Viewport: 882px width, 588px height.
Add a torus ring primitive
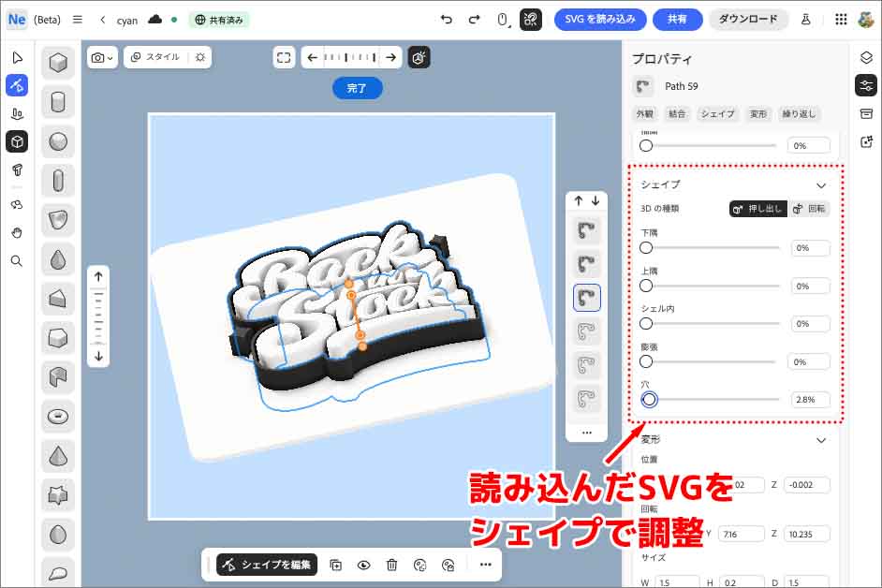click(58, 417)
